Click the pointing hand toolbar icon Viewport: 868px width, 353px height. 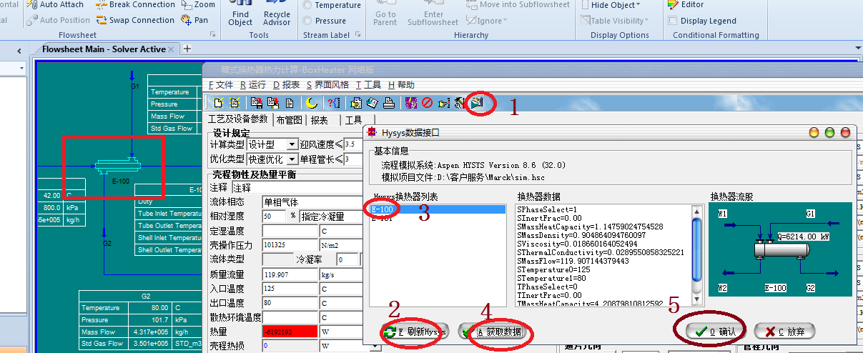pos(443,103)
